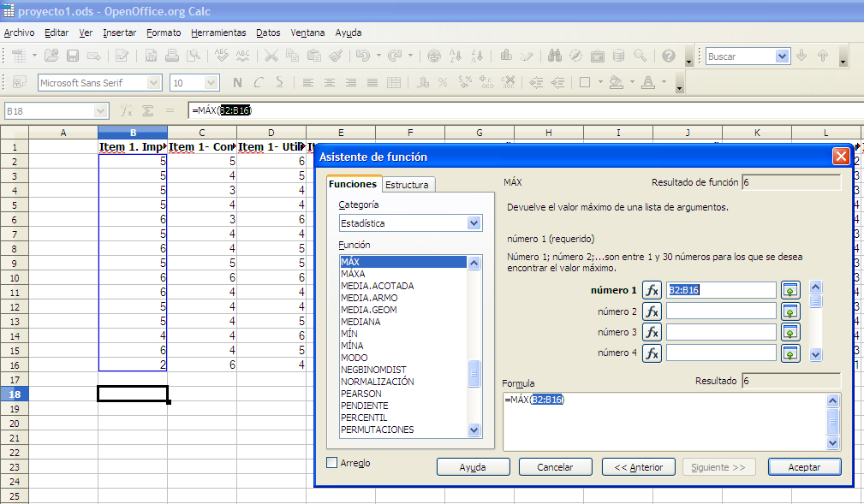Click the << Anterior button
The height and width of the screenshot is (504, 864).
click(x=639, y=467)
